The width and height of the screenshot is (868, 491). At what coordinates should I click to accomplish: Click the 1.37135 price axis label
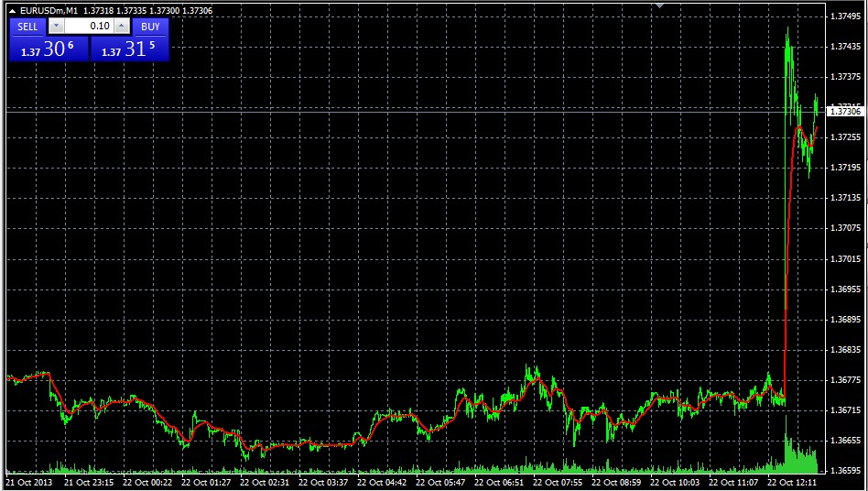[845, 198]
